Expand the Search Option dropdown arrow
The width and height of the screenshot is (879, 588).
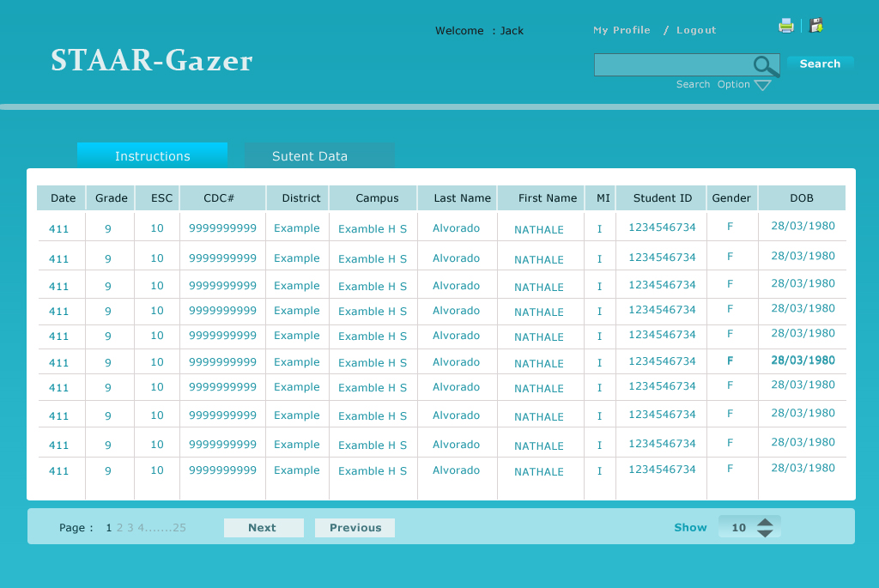[x=761, y=84]
